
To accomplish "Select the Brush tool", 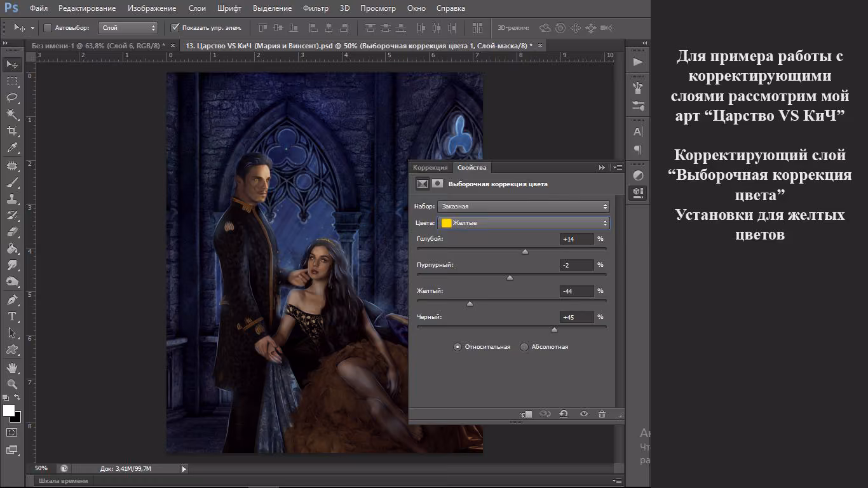I will pyautogui.click(x=11, y=182).
